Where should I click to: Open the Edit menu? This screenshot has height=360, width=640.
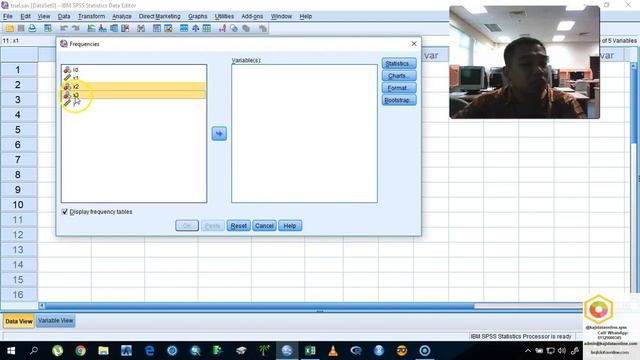(25, 16)
